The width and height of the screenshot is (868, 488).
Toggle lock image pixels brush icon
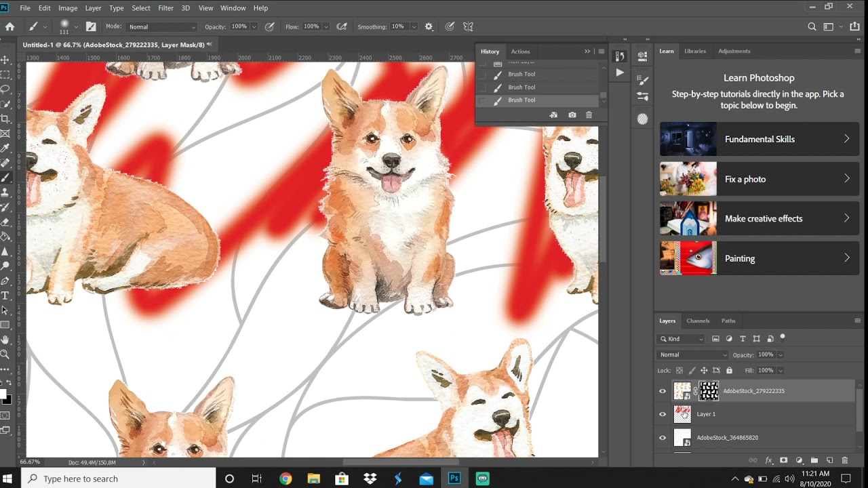click(x=692, y=371)
